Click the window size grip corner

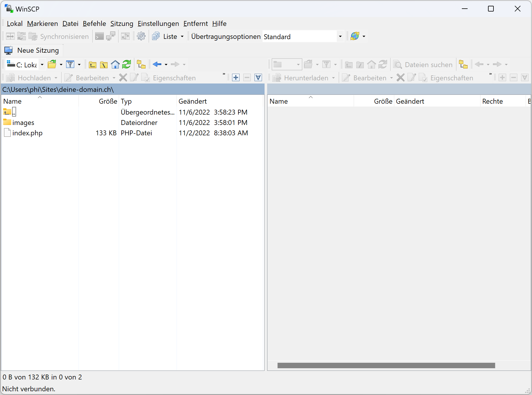pos(528,391)
